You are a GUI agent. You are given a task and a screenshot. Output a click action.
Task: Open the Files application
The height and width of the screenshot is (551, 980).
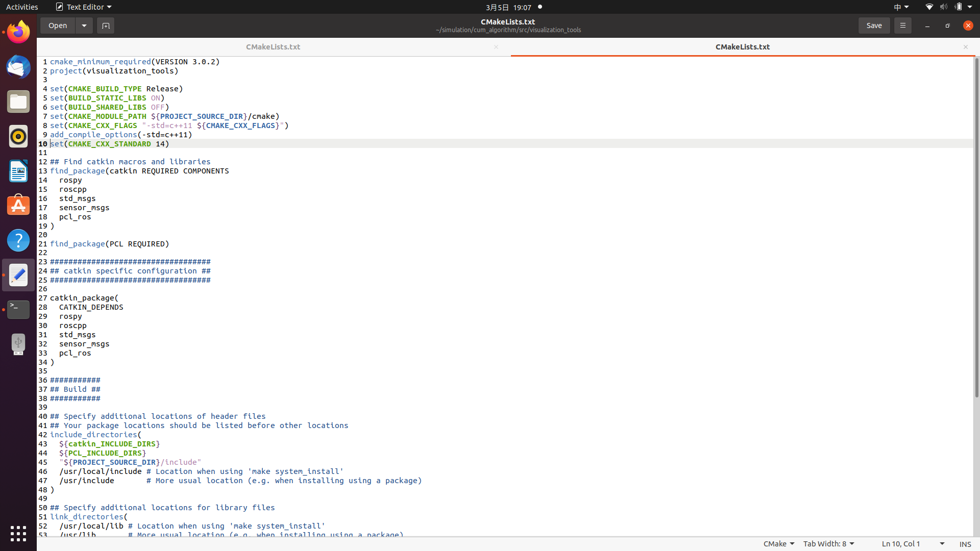tap(18, 102)
